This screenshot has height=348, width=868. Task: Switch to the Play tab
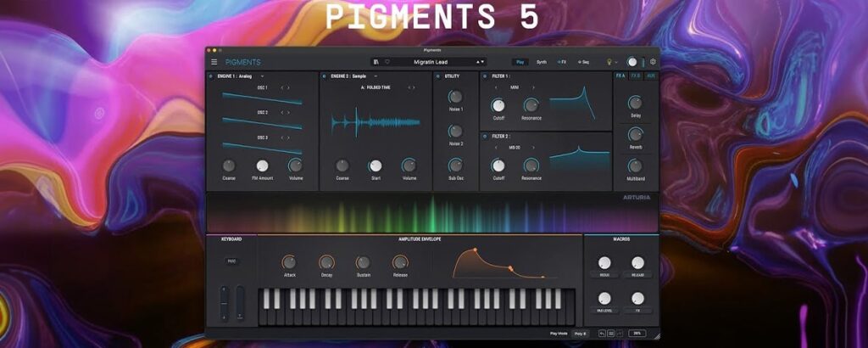(x=520, y=62)
